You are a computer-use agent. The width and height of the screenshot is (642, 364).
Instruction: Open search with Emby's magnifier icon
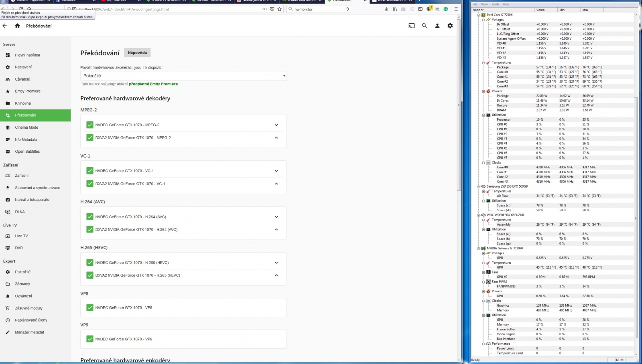(x=424, y=26)
